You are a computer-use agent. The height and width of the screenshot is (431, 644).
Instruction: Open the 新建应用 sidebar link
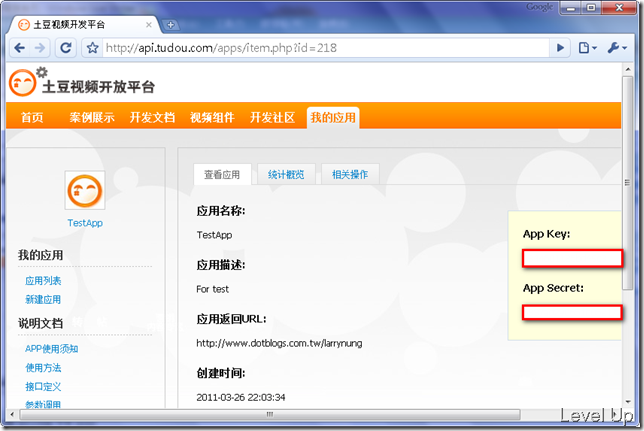click(43, 300)
